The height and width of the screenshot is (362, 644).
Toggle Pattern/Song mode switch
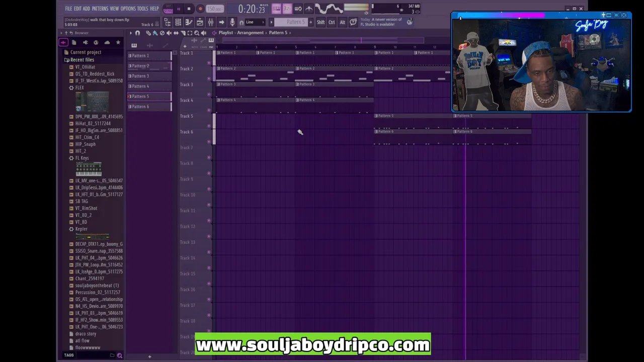coord(168,9)
